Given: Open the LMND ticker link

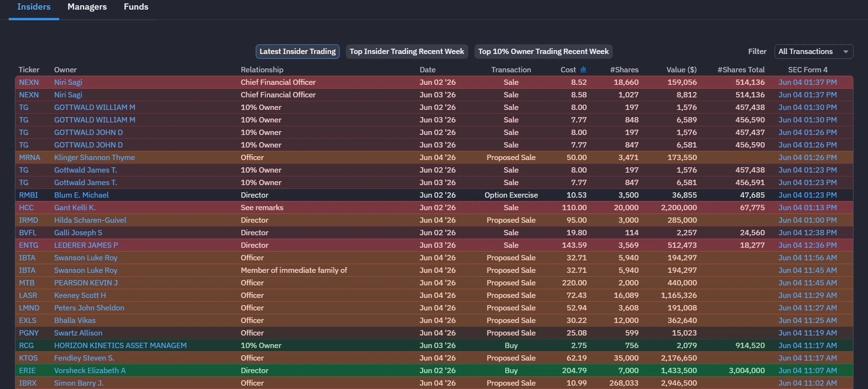Looking at the screenshot, I should coord(29,308).
